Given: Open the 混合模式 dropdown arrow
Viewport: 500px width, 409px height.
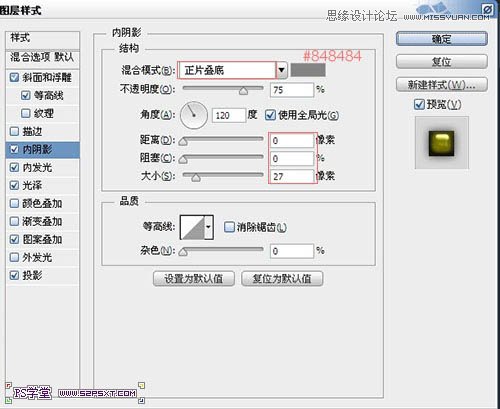Looking at the screenshot, I should tap(282, 70).
